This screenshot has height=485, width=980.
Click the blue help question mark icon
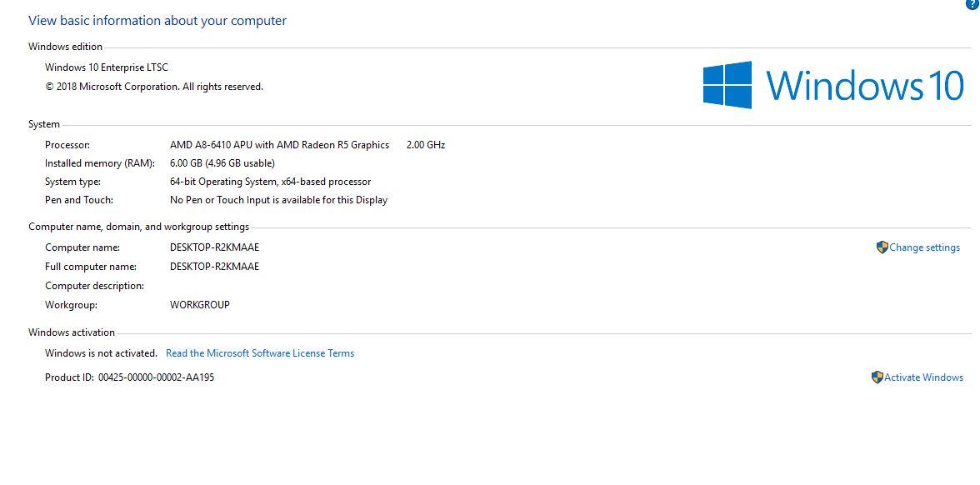[x=971, y=3]
